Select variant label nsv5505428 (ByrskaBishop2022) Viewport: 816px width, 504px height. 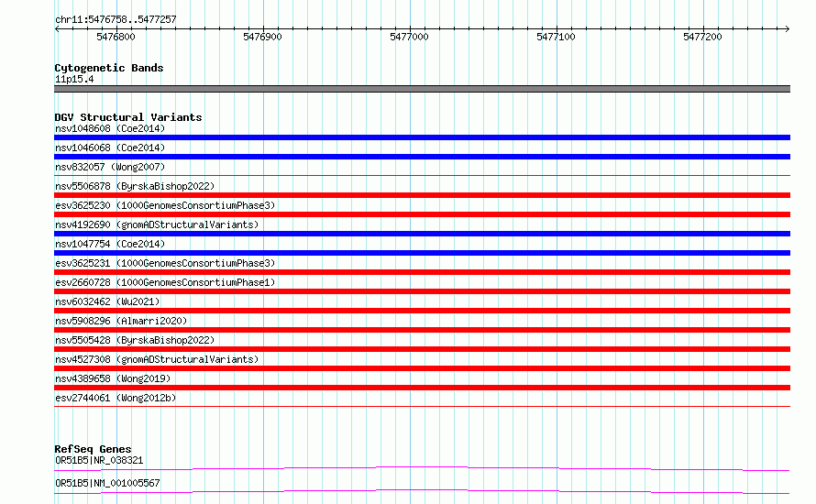(135, 340)
